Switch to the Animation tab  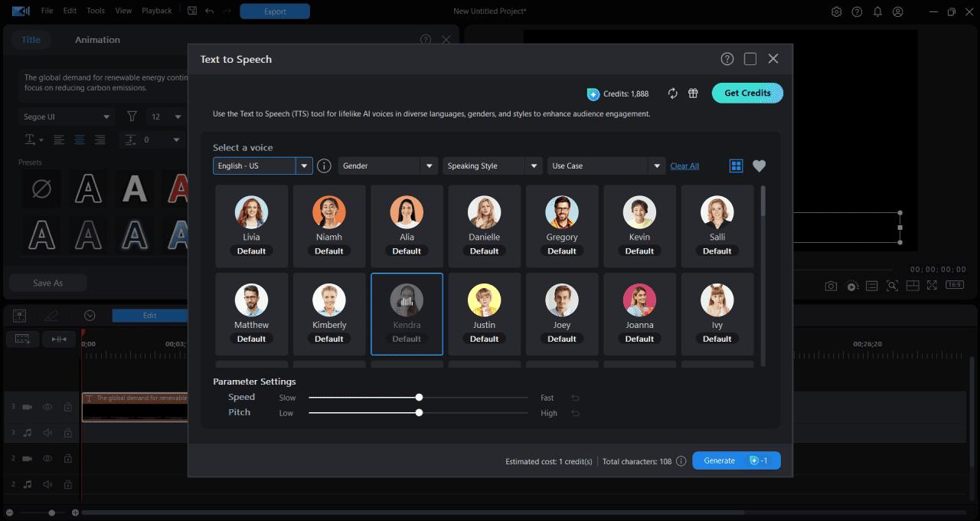click(97, 39)
